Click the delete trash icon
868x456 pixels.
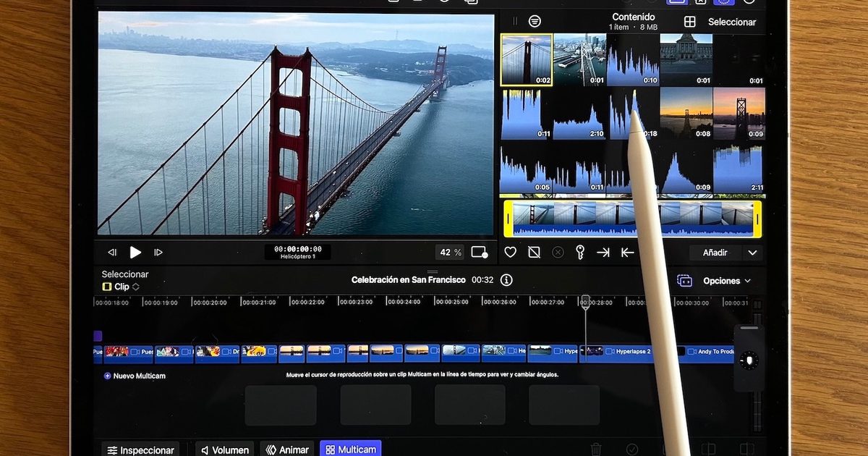pos(596,449)
